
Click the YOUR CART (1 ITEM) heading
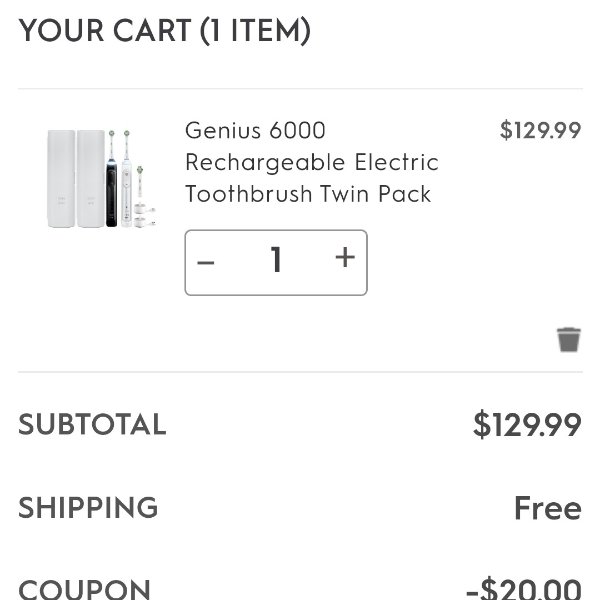tap(165, 31)
